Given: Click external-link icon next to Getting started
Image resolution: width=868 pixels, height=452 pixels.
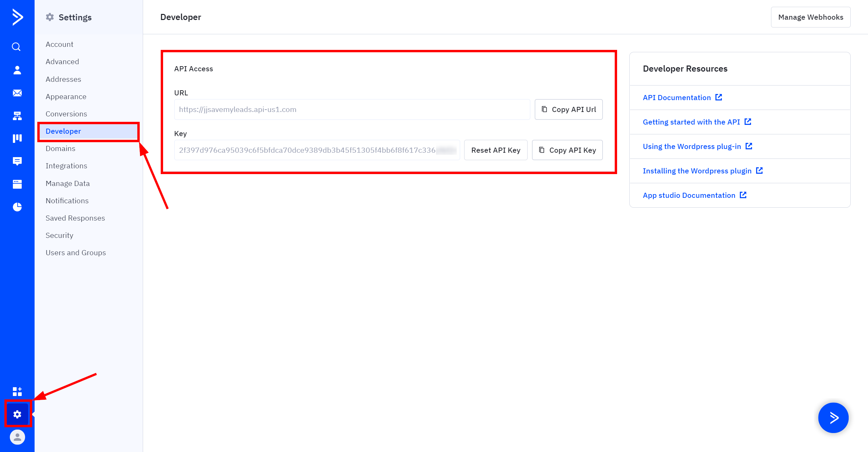Looking at the screenshot, I should coord(748,122).
